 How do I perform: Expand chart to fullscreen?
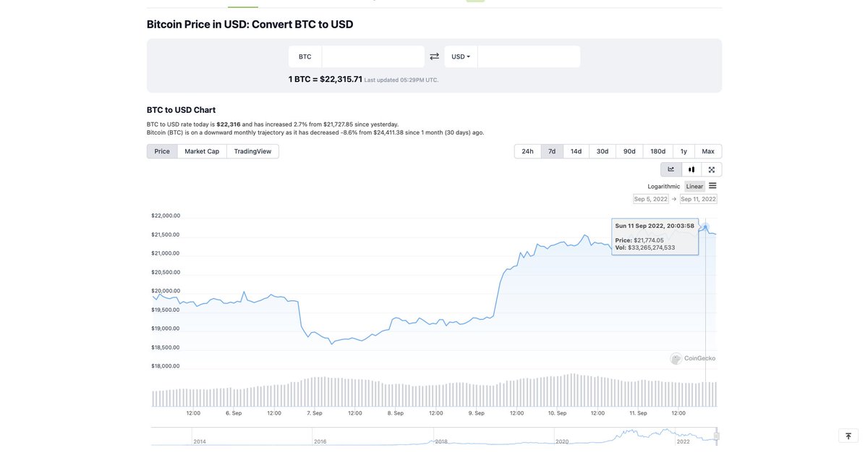point(712,169)
